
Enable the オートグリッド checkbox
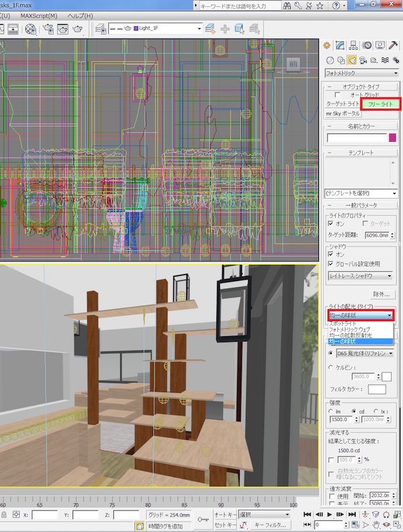[337, 94]
